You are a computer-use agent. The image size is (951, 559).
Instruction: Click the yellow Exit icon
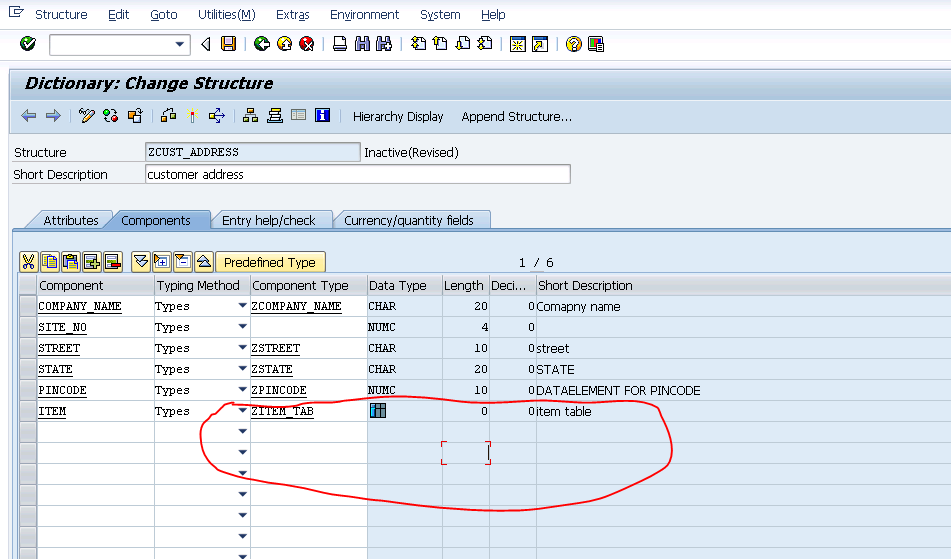pos(284,44)
